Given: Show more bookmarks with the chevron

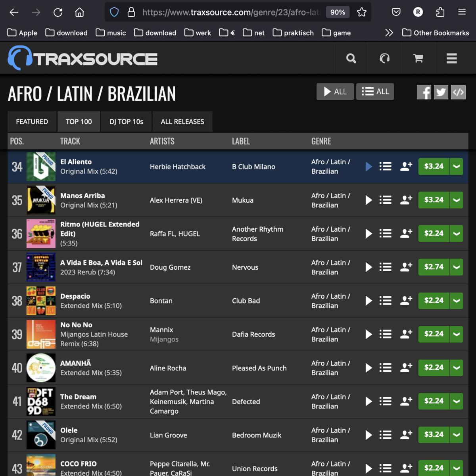Looking at the screenshot, I should click(x=389, y=33).
